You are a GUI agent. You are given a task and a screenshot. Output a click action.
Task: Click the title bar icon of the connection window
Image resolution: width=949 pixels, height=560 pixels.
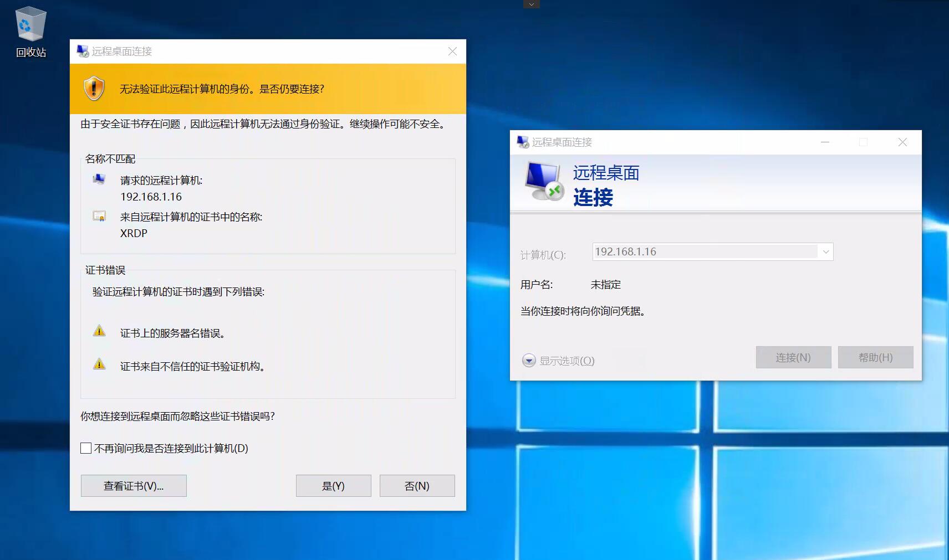click(x=522, y=142)
